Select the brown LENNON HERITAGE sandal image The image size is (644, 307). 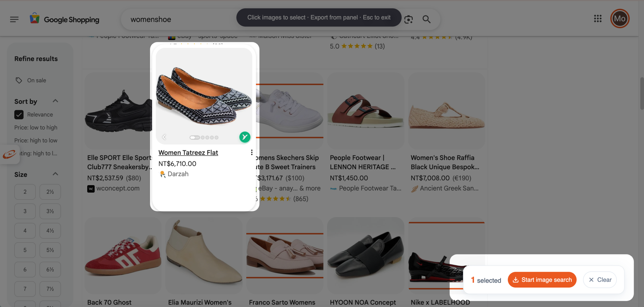tap(366, 111)
